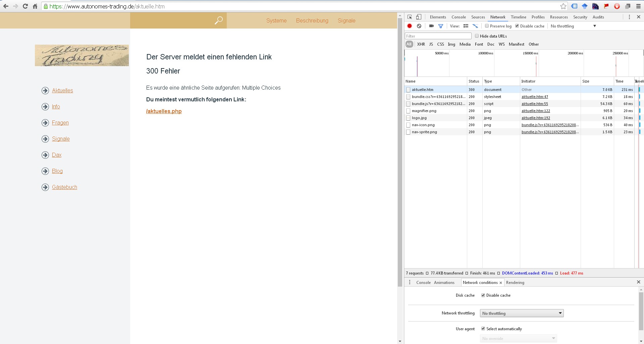Open the Security tab
This screenshot has width=644, height=344.
click(x=580, y=17)
